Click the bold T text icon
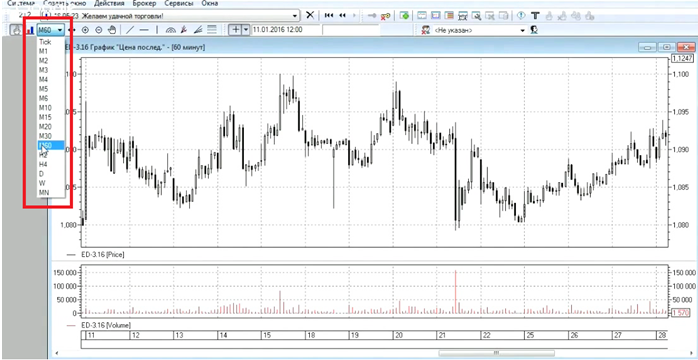The image size is (698, 360). point(535,16)
